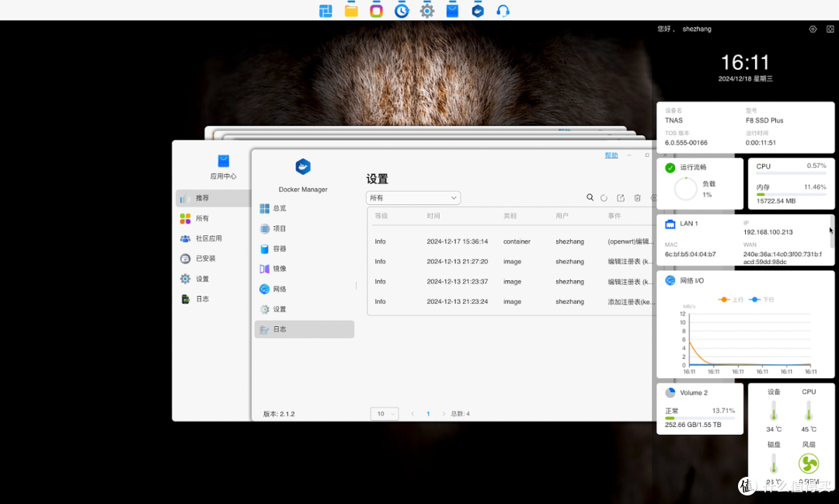Viewport: 839px width, 504px height.
Task: Open 日志 in App Center sidebar
Action: coord(213,299)
